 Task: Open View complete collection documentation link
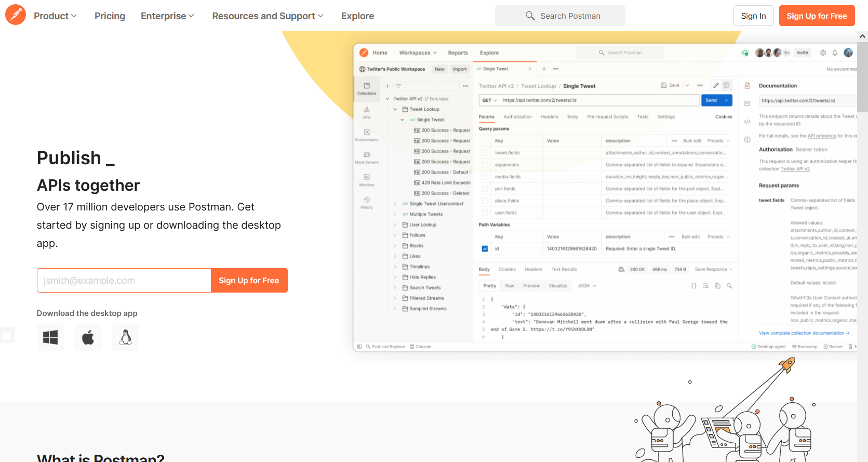tap(804, 333)
